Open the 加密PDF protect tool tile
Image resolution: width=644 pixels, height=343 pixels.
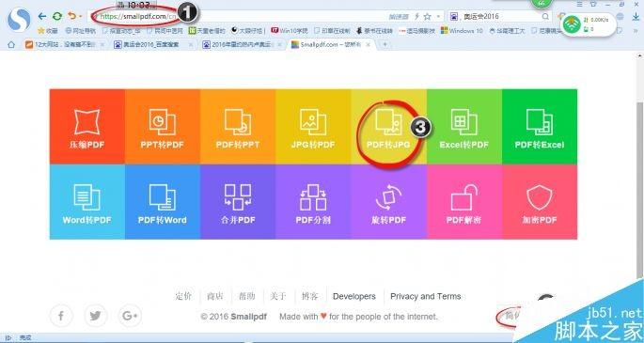point(540,202)
